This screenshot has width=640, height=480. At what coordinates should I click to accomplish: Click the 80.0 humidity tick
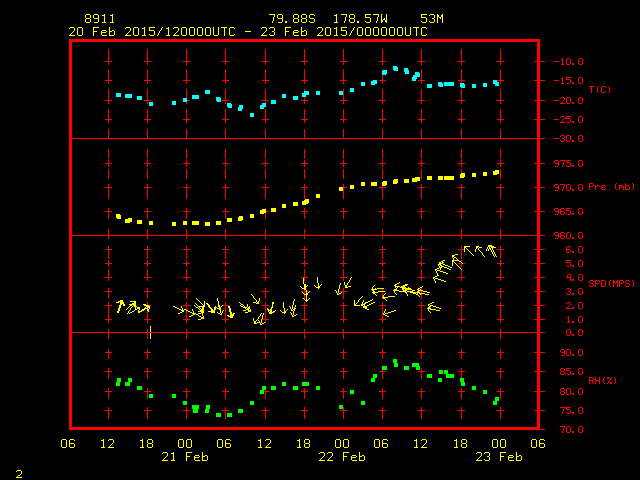571,391
